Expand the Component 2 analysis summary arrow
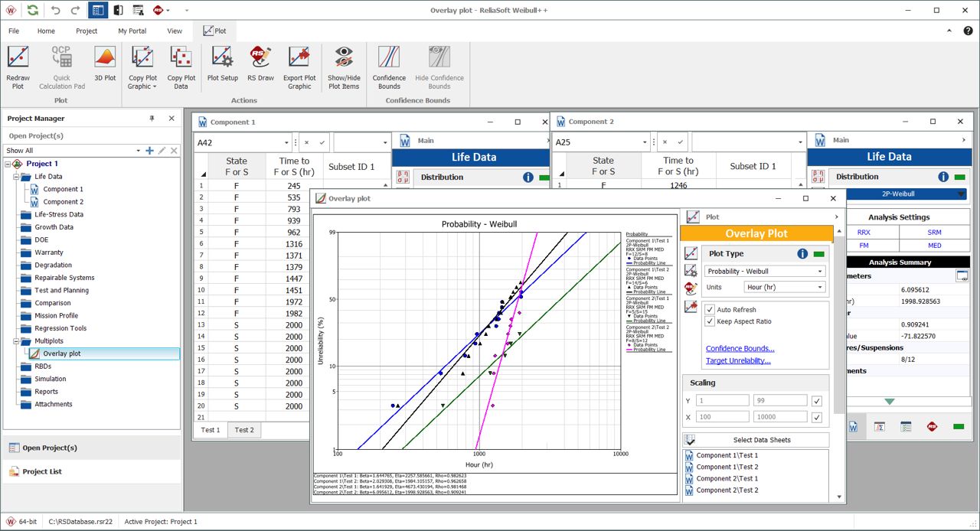The width and height of the screenshot is (980, 531). 889,402
